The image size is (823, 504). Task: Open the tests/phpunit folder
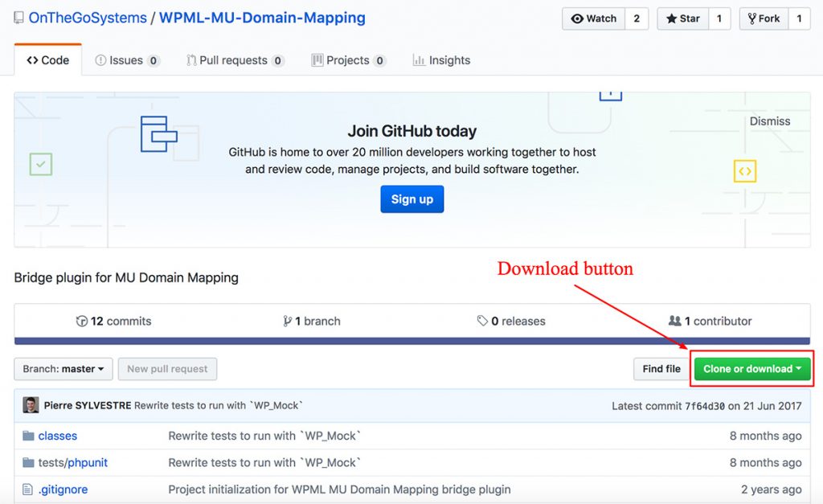[73, 462]
